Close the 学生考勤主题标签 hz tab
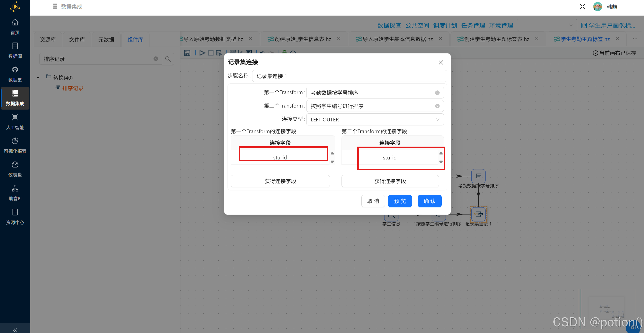This screenshot has height=333, width=644. pyautogui.click(x=617, y=39)
